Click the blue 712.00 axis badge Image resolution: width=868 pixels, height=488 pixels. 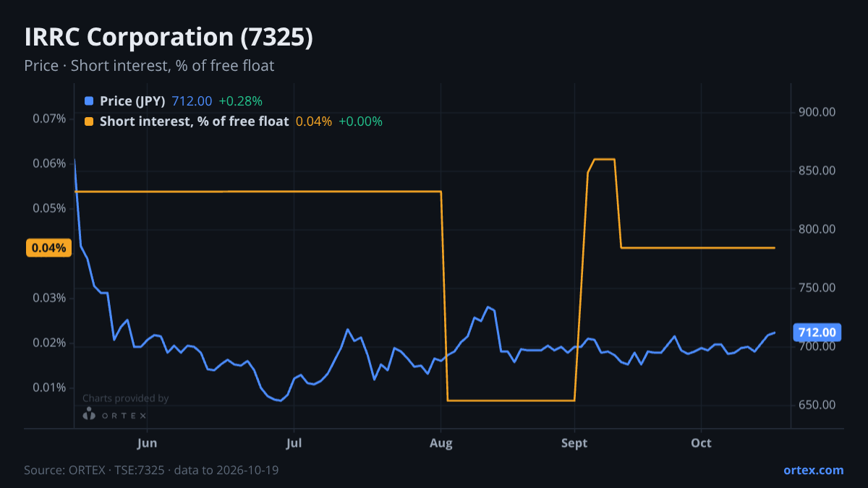(818, 333)
